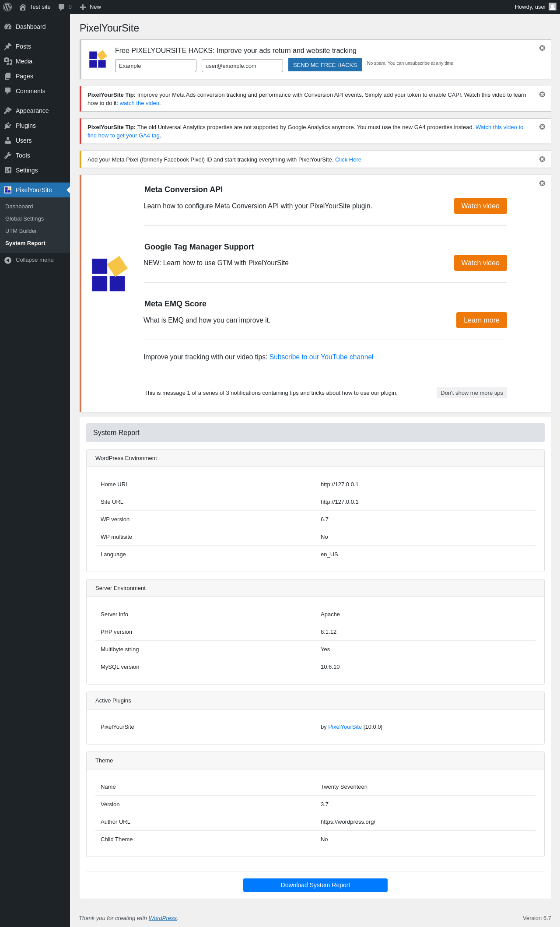Image resolution: width=560 pixels, height=927 pixels.
Task: Open Subscribe to our YouTube channel link
Action: 322,357
